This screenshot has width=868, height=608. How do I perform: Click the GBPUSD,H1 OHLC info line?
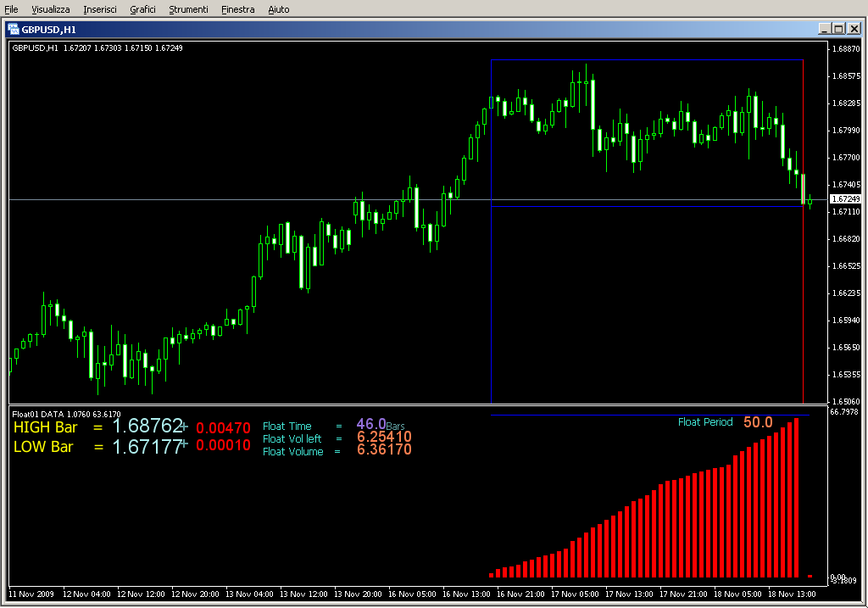97,48
